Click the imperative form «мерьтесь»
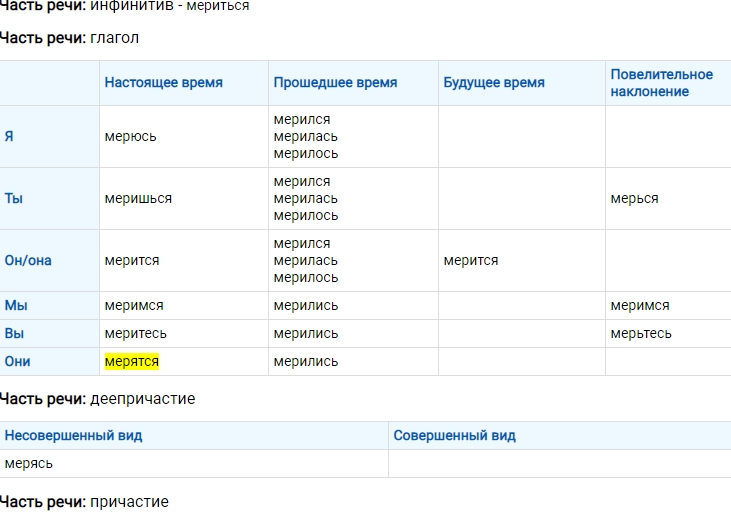 point(641,333)
